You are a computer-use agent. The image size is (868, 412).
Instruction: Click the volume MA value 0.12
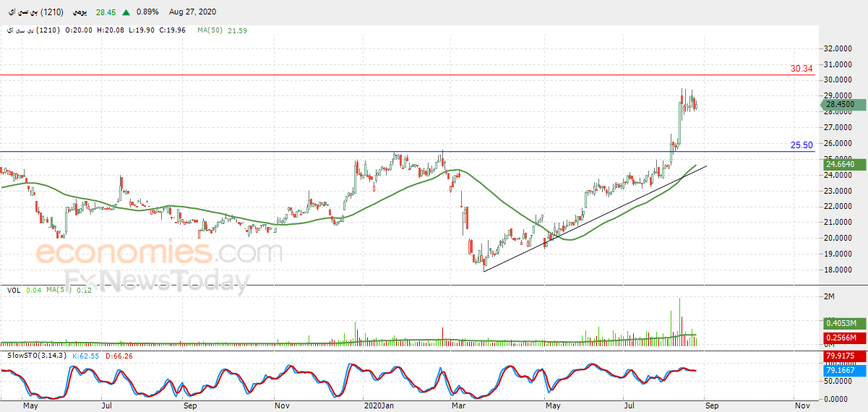pos(84,290)
